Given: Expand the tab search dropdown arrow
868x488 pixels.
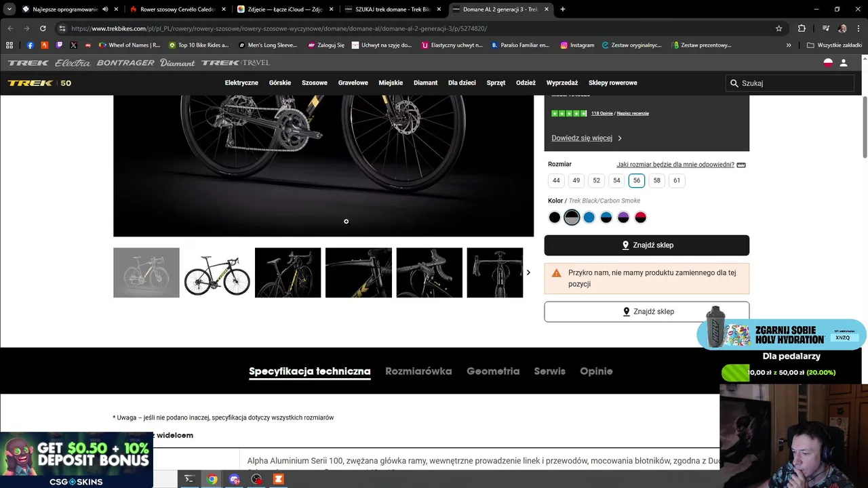Looking at the screenshot, I should point(9,9).
